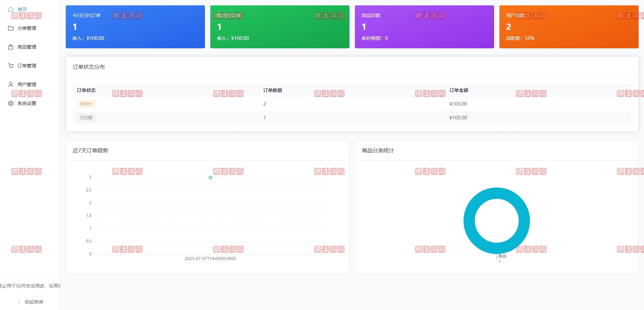Click the gear icon for 系统设置
The height and width of the screenshot is (310, 644).
coord(11,103)
